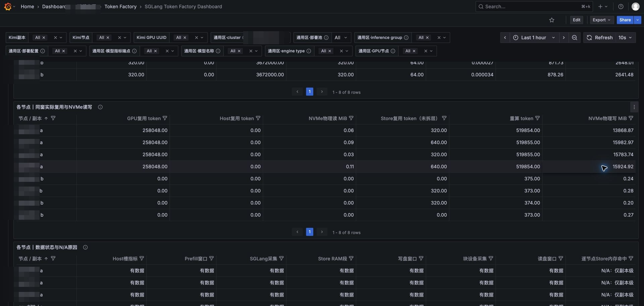Image resolution: width=644 pixels, height=306 pixels.
Task: Shift time range forward arrow
Action: coord(563,38)
